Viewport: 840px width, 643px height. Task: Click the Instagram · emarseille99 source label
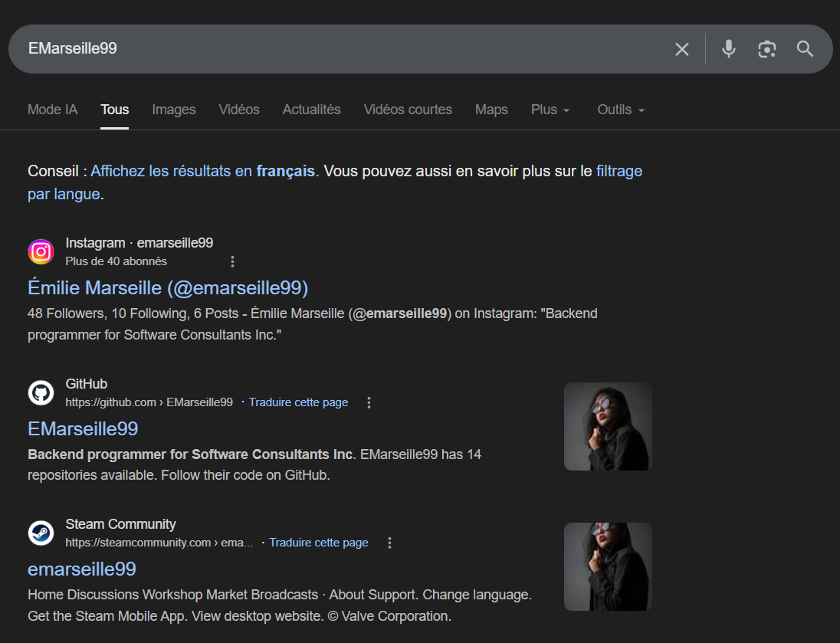point(139,243)
